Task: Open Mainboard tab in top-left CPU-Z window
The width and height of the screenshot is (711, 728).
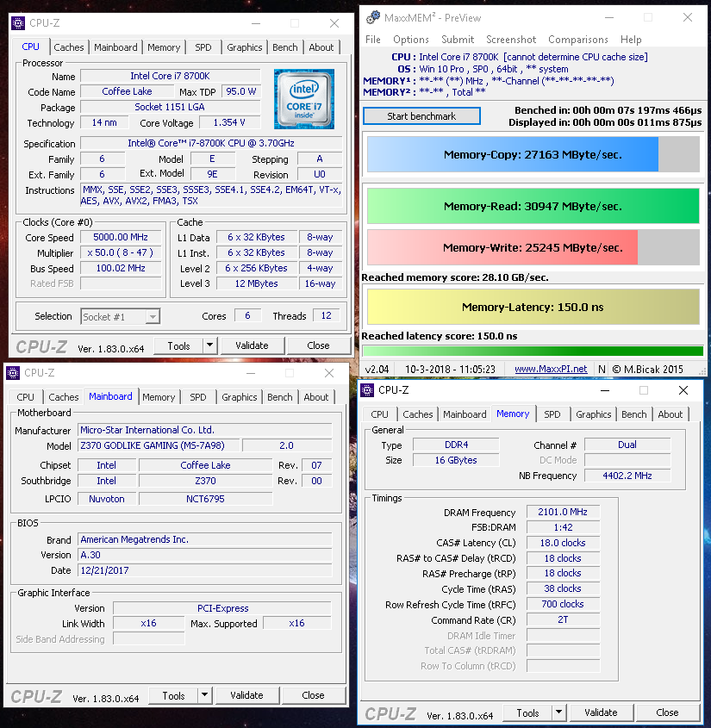Action: [x=115, y=47]
